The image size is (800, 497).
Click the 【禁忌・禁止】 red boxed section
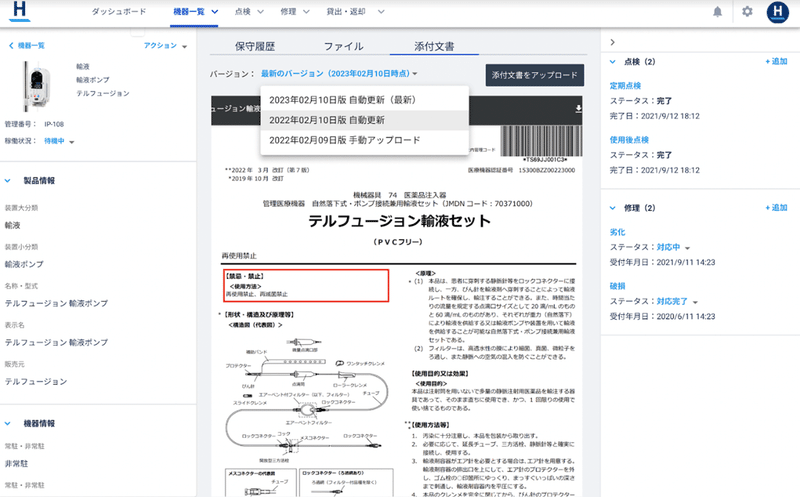pyautogui.click(x=306, y=286)
